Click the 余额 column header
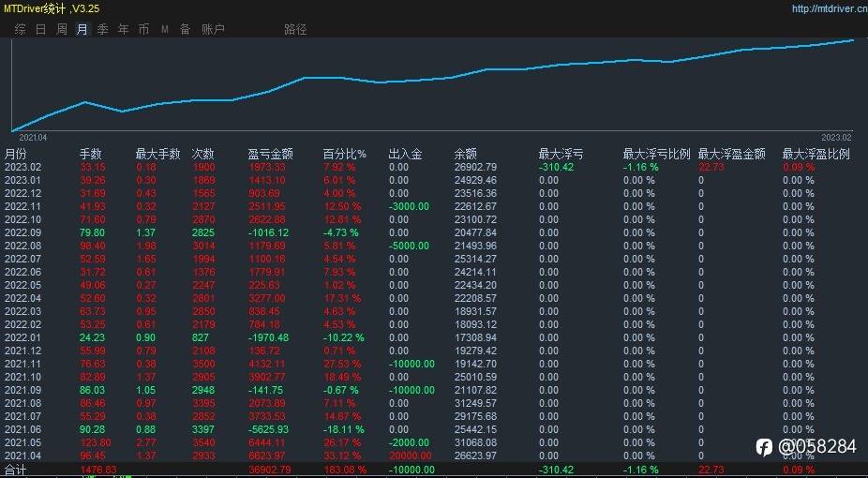Image resolution: width=868 pixels, height=478 pixels. (x=465, y=154)
